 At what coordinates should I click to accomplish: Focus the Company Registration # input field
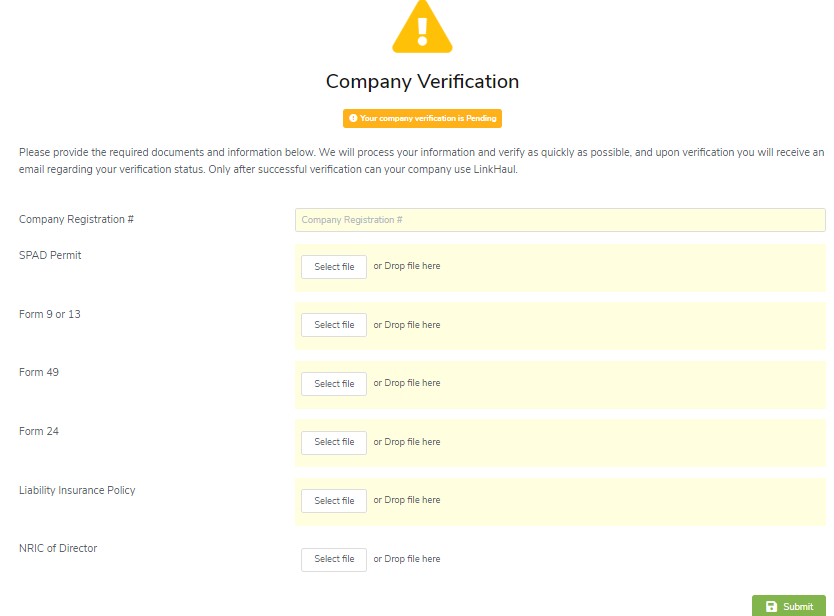[x=560, y=220]
